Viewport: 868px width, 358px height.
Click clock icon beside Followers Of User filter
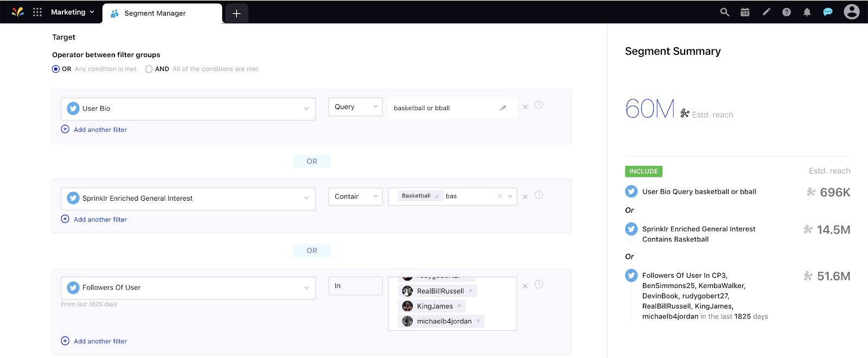click(539, 284)
